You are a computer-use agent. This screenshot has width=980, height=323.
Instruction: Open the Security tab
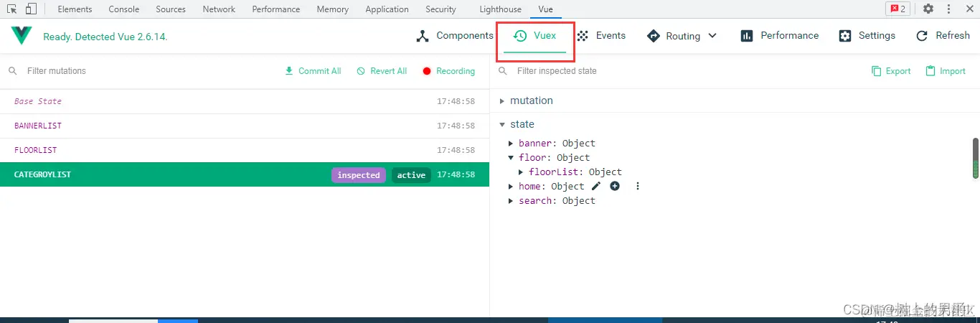pyautogui.click(x=440, y=9)
